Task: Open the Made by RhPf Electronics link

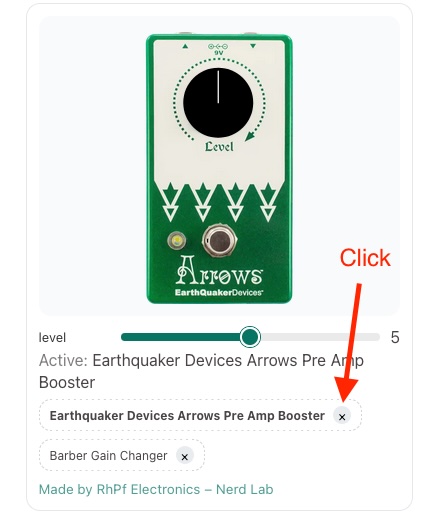Action: coord(156,489)
